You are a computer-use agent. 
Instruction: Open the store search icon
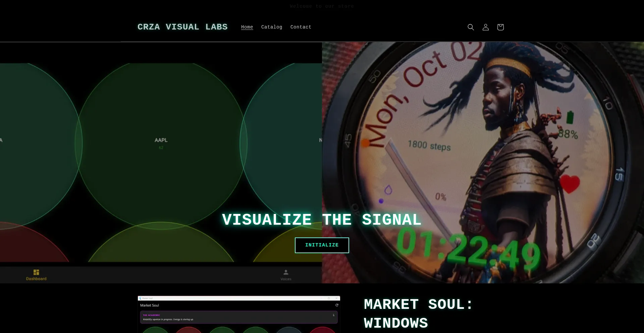pos(471,27)
